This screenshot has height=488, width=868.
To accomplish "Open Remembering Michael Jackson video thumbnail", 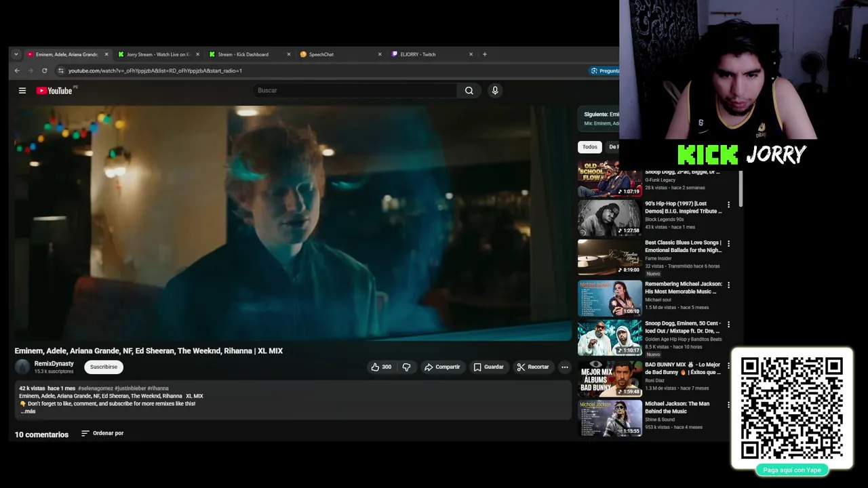I will click(x=610, y=298).
